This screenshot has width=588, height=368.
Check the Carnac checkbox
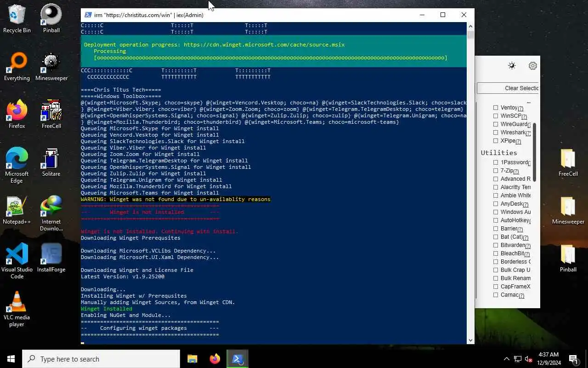[x=496, y=295]
